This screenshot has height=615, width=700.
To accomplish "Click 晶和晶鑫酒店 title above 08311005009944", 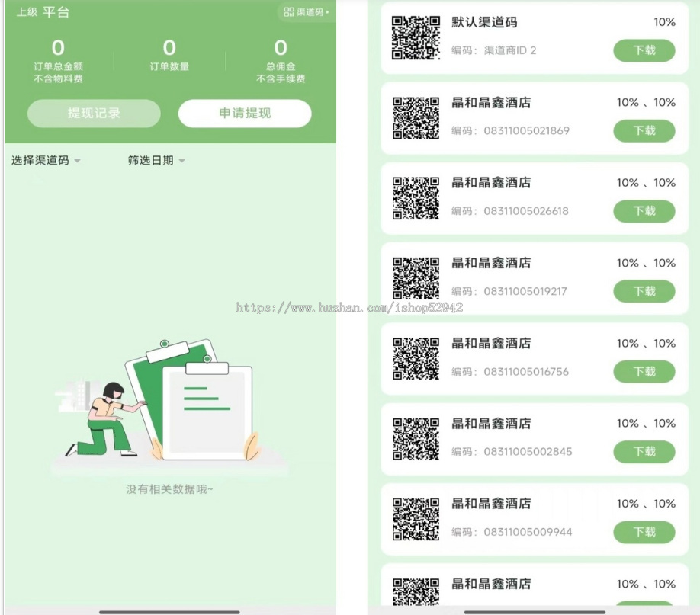I will [491, 504].
